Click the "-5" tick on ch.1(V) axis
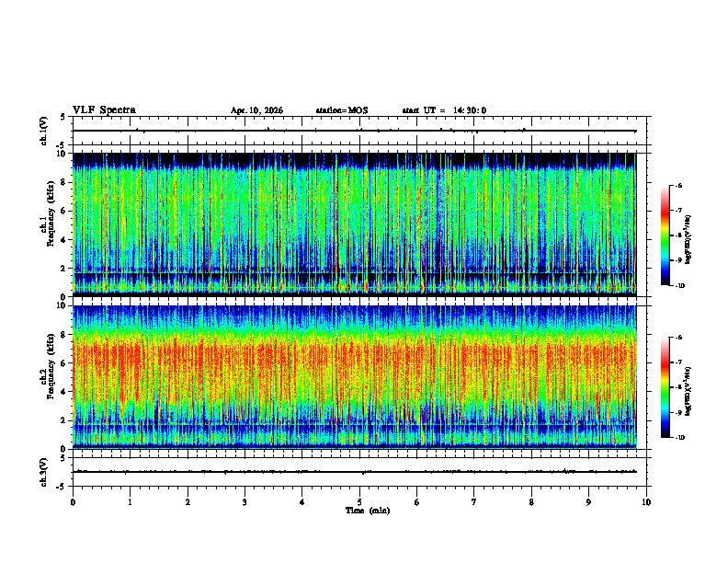The width and height of the screenshot is (728, 563). coord(62,145)
